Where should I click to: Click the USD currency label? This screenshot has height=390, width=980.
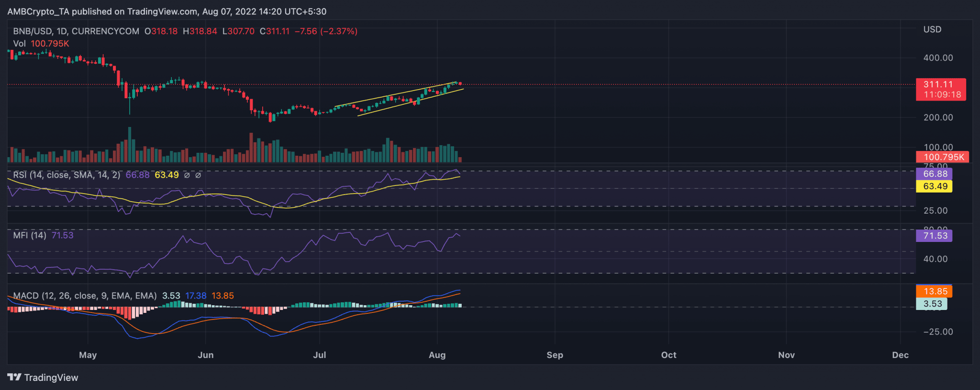pyautogui.click(x=932, y=30)
